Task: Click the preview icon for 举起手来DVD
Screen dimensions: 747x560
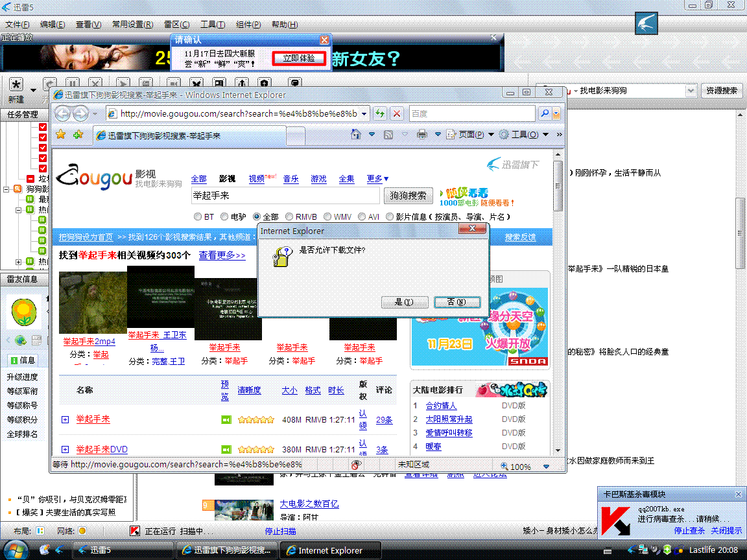Action: tap(226, 449)
